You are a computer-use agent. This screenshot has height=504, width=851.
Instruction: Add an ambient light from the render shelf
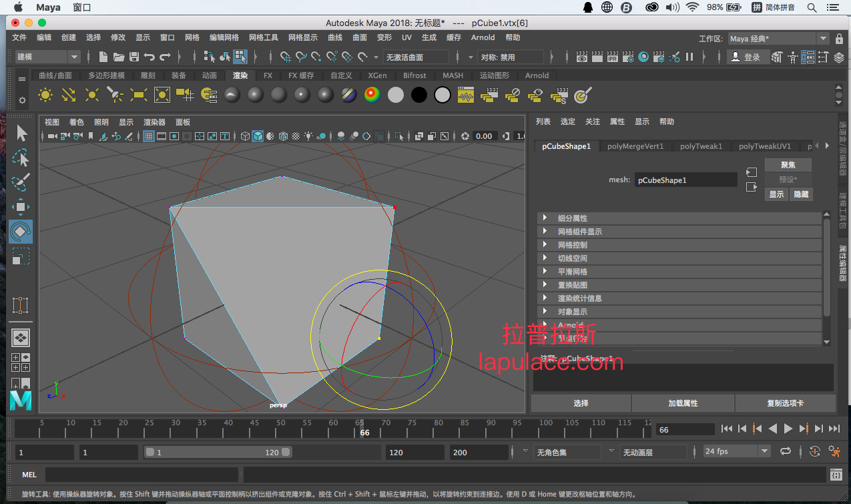click(45, 95)
